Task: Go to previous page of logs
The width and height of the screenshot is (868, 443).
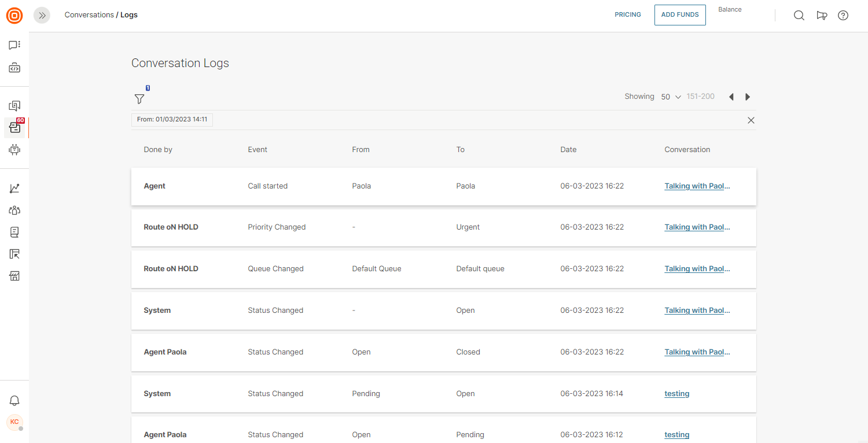Action: pos(731,97)
